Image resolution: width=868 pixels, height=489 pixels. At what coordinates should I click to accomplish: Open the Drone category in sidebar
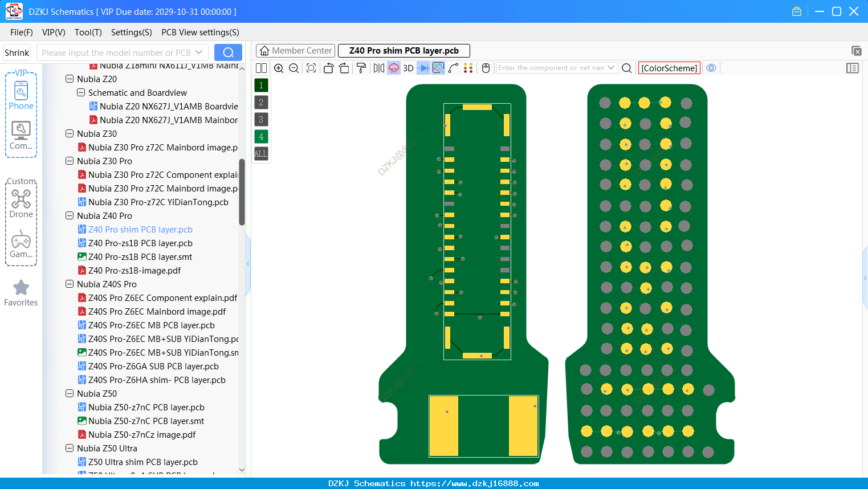21,204
